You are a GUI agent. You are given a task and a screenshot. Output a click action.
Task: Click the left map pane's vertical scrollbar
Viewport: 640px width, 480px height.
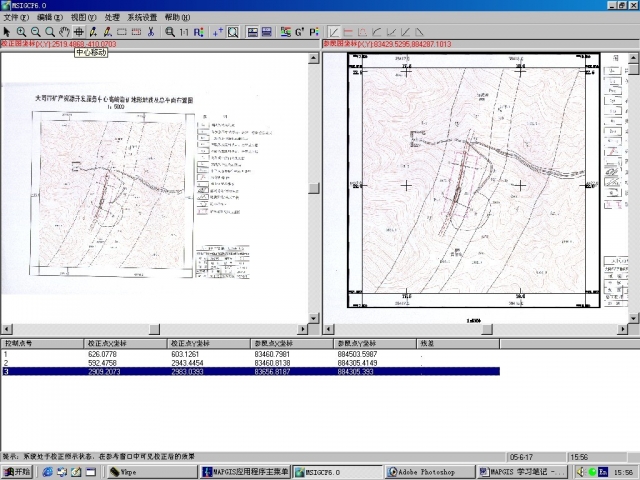tap(313, 190)
